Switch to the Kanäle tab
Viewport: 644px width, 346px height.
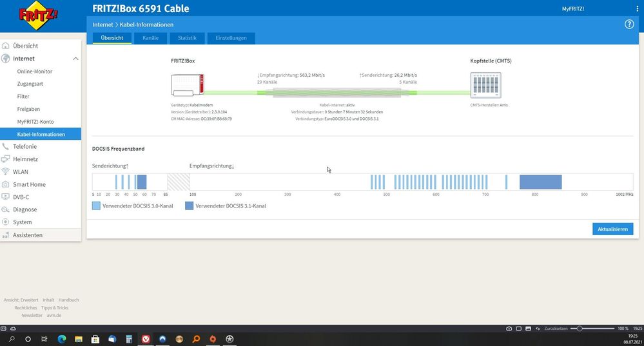(x=150, y=38)
